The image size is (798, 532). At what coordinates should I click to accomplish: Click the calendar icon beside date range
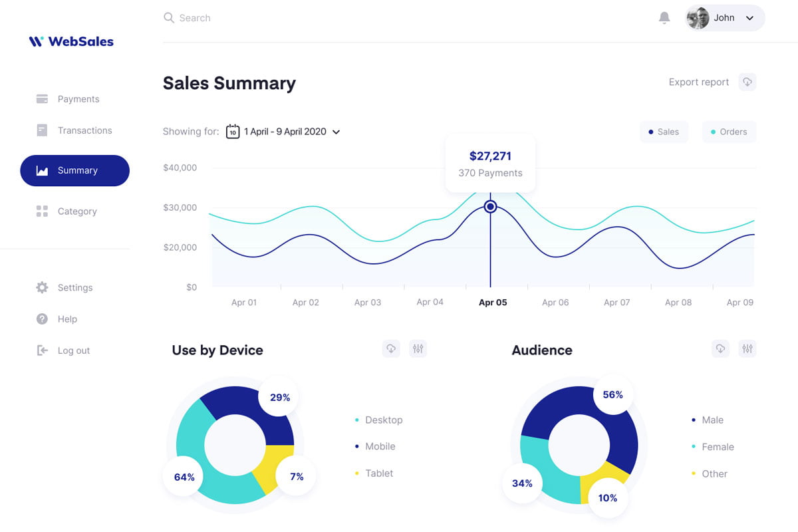pyautogui.click(x=233, y=132)
